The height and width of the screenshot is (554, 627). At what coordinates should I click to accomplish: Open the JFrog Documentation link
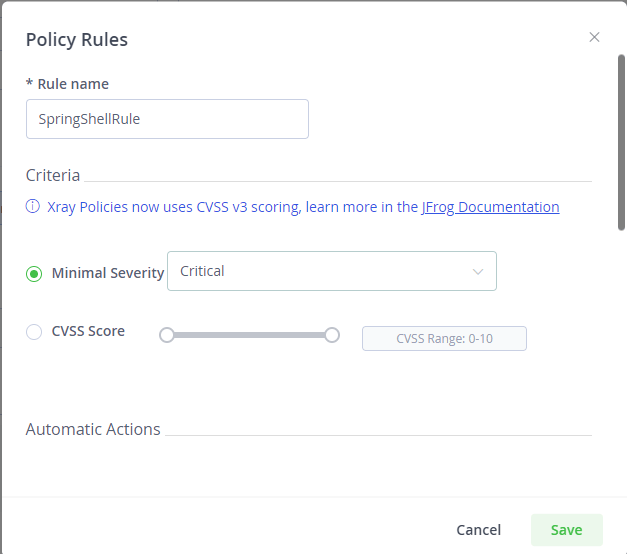pyautogui.click(x=490, y=207)
